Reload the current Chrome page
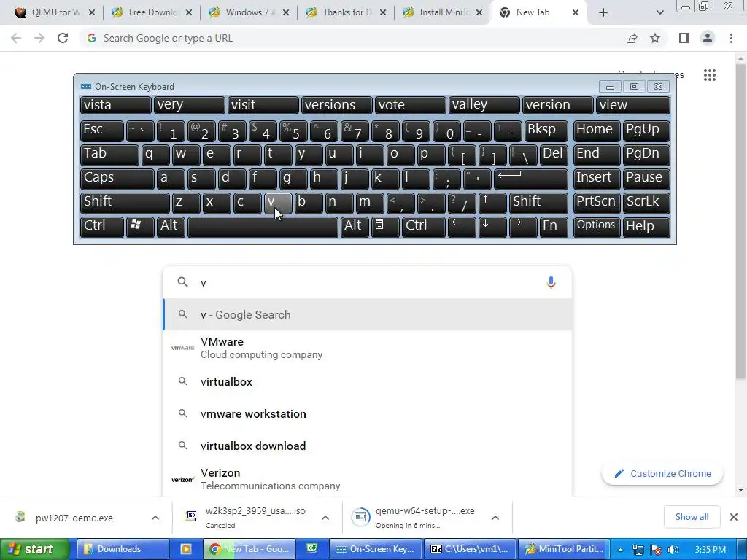The width and height of the screenshot is (747, 560). tap(63, 38)
